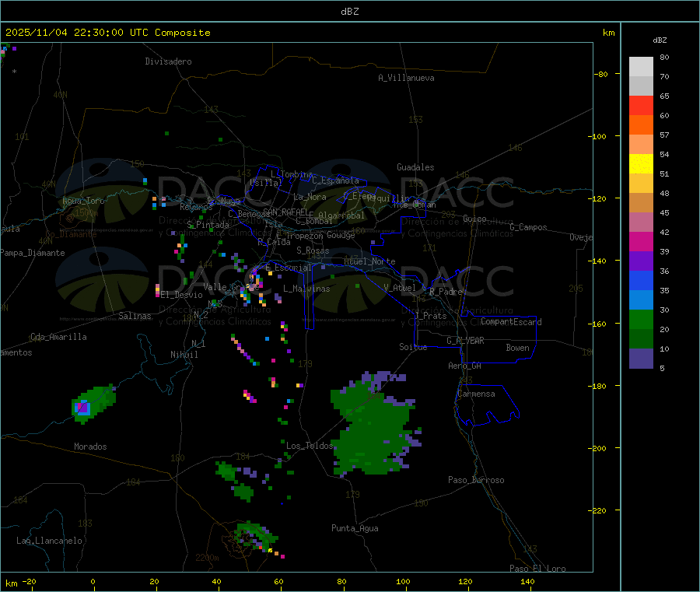Click the 60 dBZ red legend swatch
Image resolution: width=700 pixels, height=592 pixels.
(x=641, y=105)
